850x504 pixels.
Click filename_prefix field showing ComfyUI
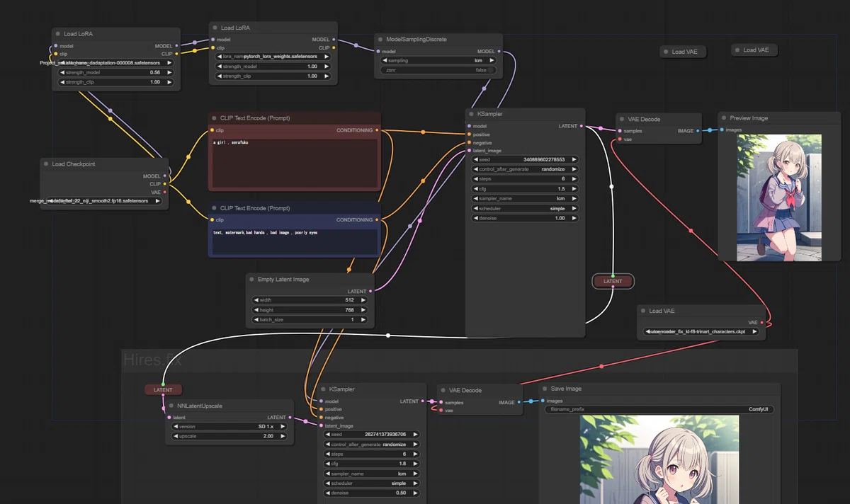tap(659, 409)
